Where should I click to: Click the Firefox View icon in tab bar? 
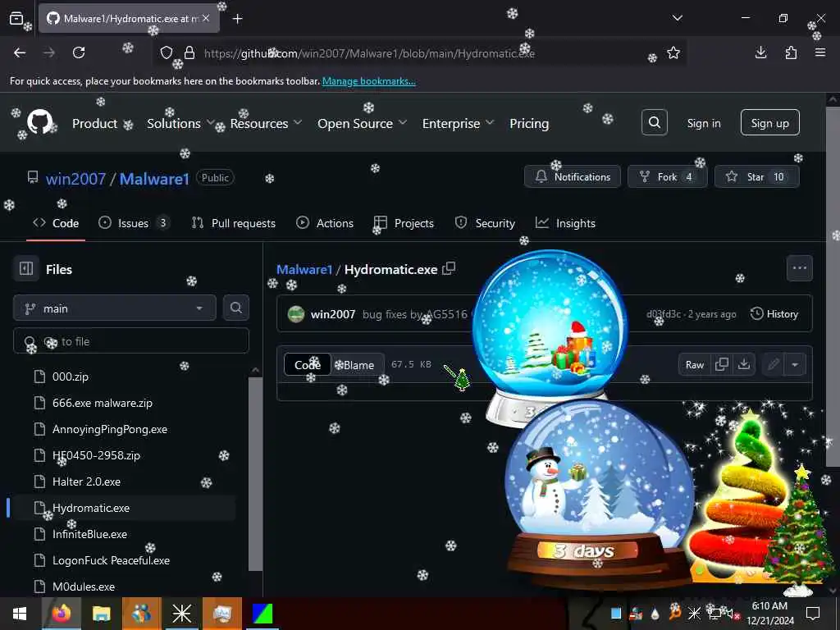(x=16, y=18)
